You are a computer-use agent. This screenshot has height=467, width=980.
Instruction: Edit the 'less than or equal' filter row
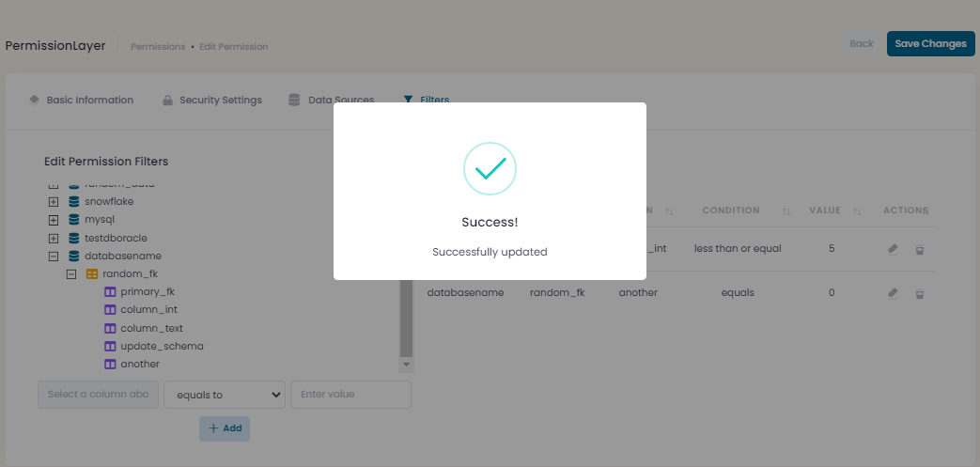pyautogui.click(x=893, y=249)
